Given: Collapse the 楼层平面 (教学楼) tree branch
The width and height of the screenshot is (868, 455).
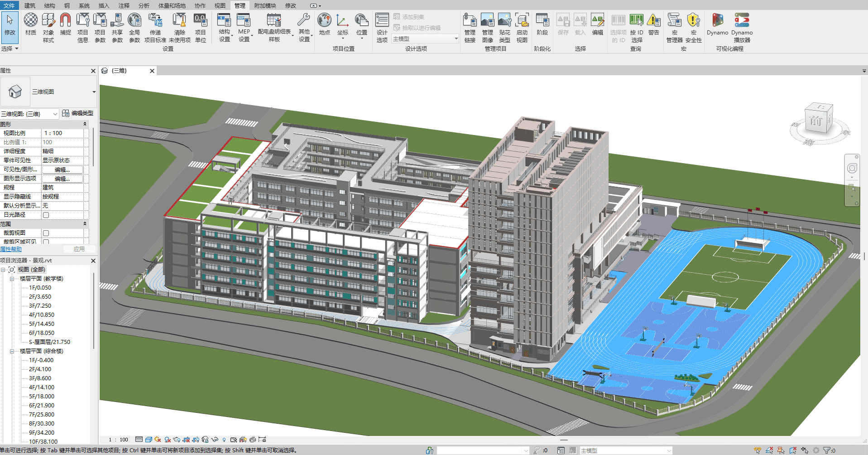Looking at the screenshot, I should point(12,278).
